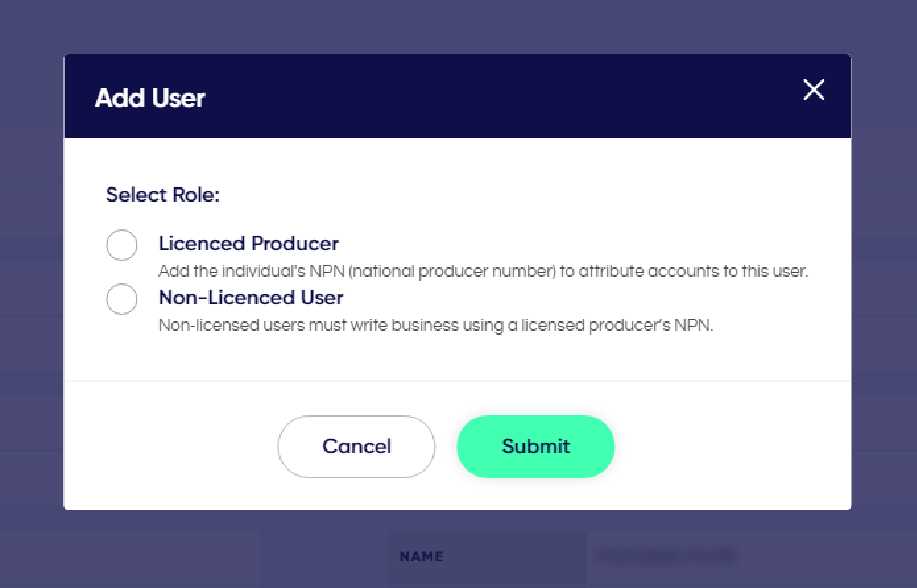Click the description under Non-Licenced User
The height and width of the screenshot is (588, 917).
pyautogui.click(x=435, y=325)
